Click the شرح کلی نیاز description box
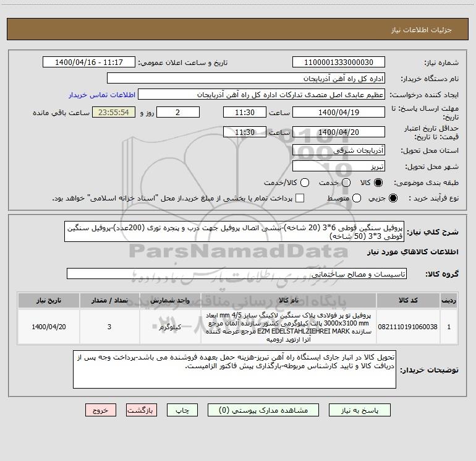The height and width of the screenshot is (461, 476). (x=234, y=231)
